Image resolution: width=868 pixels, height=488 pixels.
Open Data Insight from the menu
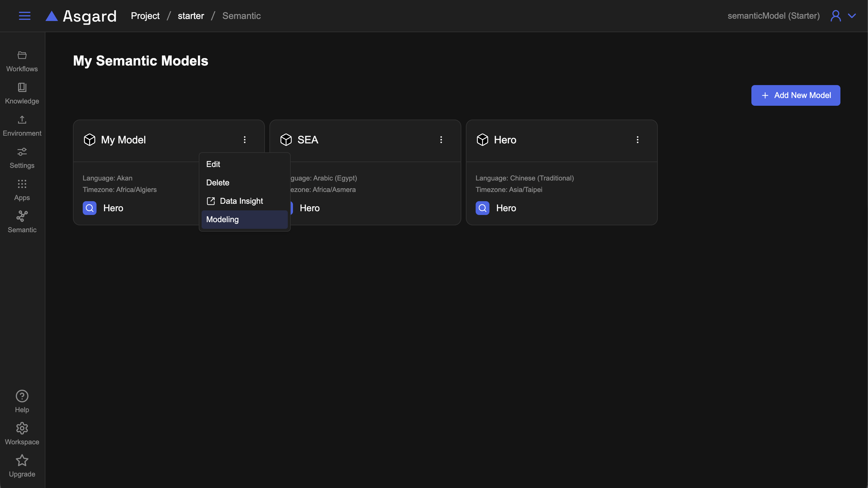pos(241,201)
